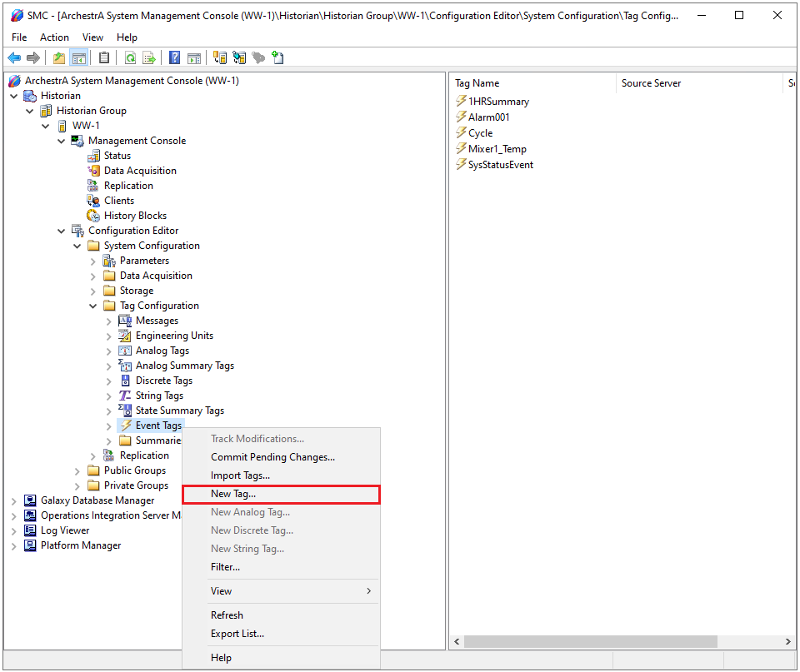The height and width of the screenshot is (672, 800).
Task: Select the History Blocks node icon
Action: click(93, 216)
